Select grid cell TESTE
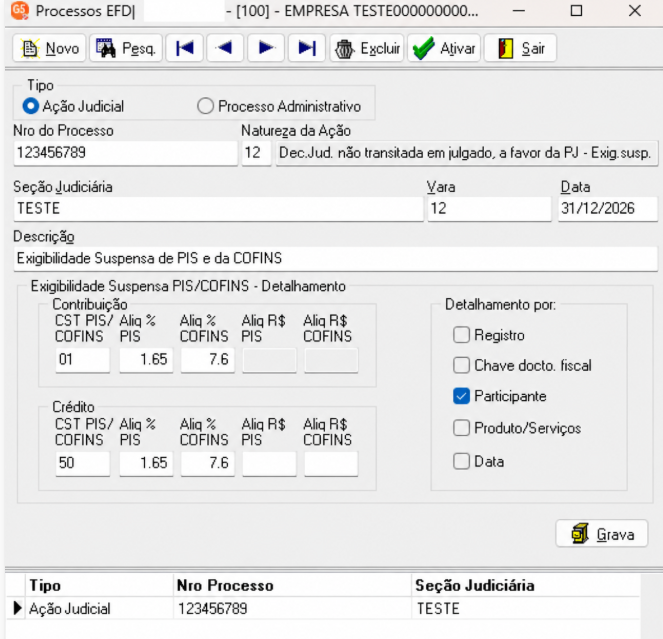This screenshot has height=639, width=663. click(x=526, y=609)
